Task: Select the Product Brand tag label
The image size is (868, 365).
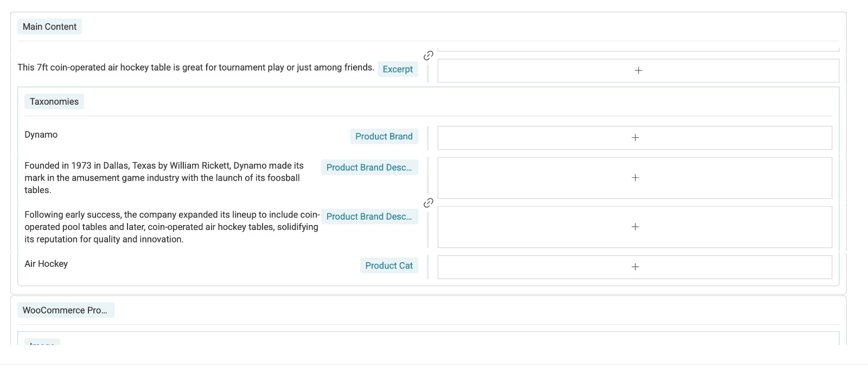Action: click(x=384, y=137)
